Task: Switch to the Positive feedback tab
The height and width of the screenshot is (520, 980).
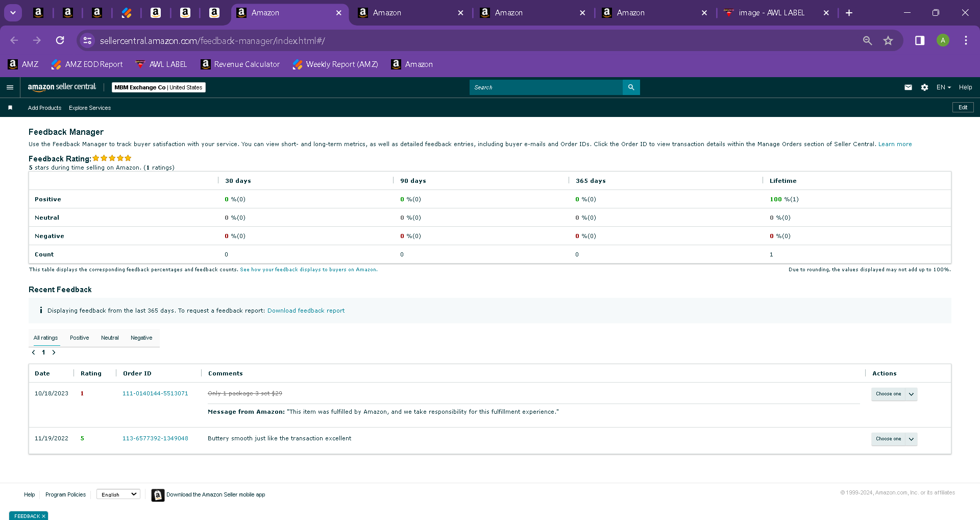Action: coord(80,338)
